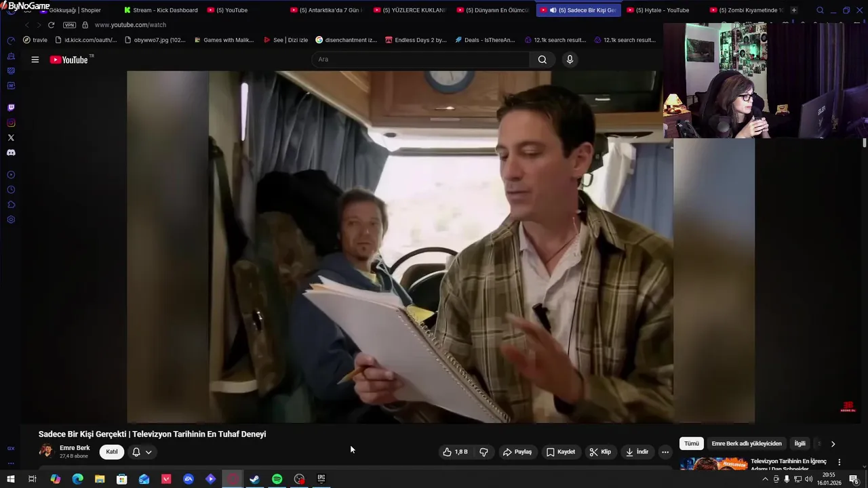This screenshot has width=868, height=488.
Task: Open Task View from the taskbar
Action: point(32,479)
